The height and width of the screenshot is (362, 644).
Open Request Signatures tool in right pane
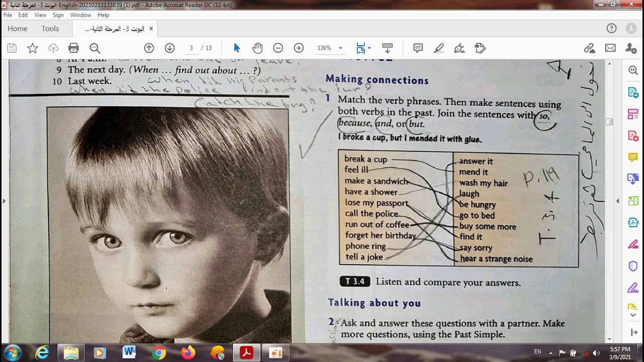[x=633, y=288]
